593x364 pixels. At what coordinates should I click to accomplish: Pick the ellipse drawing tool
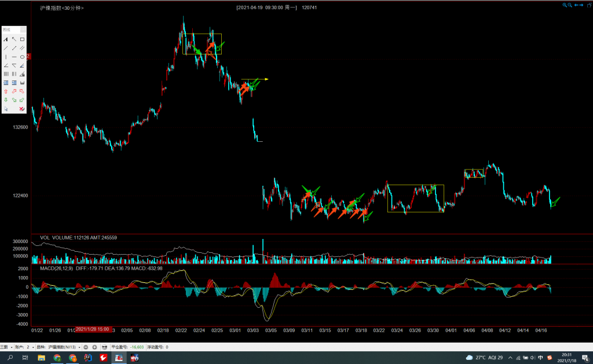point(22,57)
